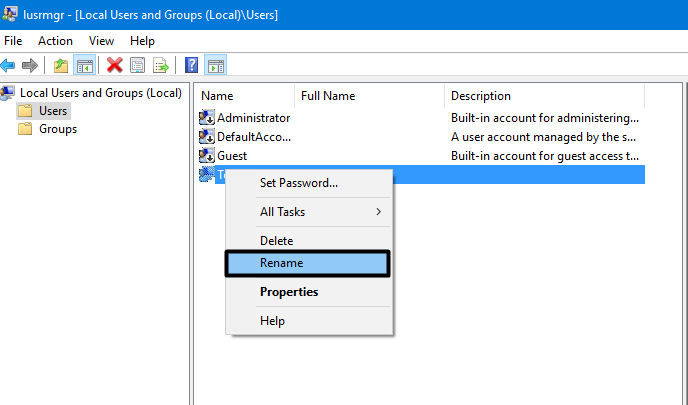688x405 pixels.
Task: Open the Action menu
Action: [x=55, y=41]
